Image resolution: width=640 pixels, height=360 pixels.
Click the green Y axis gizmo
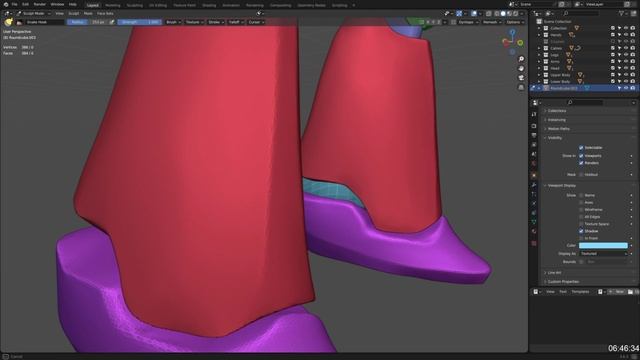click(520, 42)
